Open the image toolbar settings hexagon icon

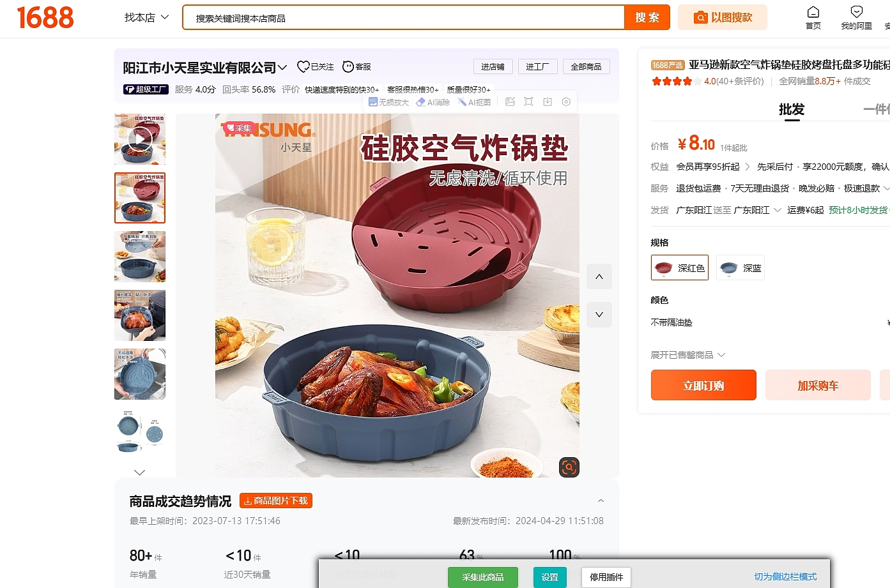pyautogui.click(x=566, y=102)
